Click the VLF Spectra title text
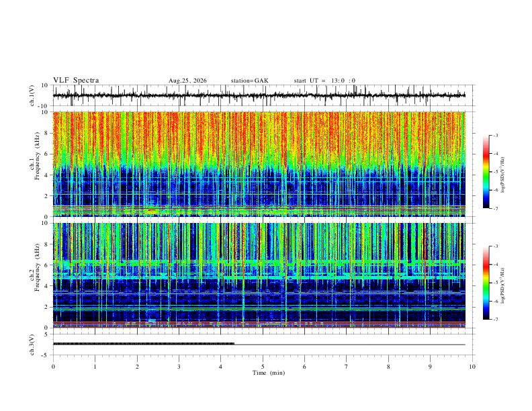The height and width of the screenshot is (411, 532). (76, 80)
